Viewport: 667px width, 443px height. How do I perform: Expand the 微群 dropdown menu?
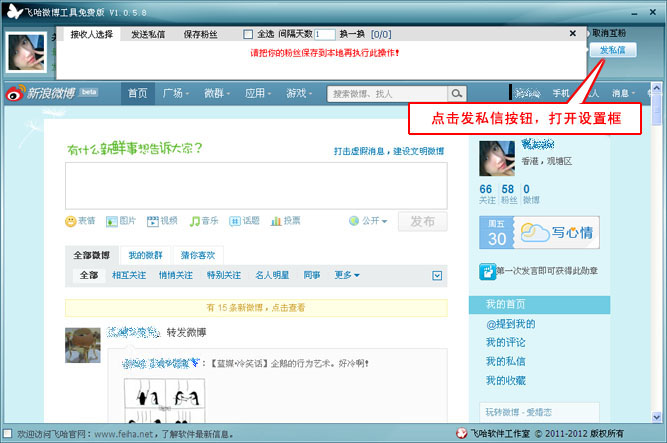point(217,93)
